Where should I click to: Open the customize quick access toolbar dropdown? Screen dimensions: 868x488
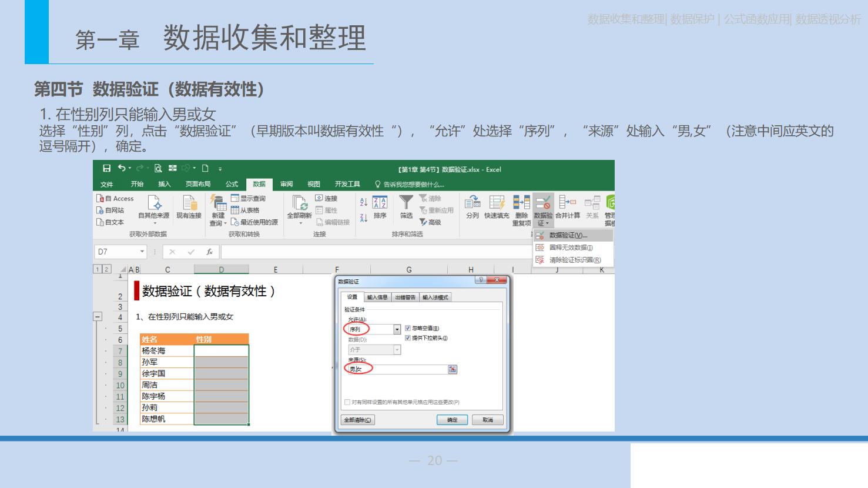[220, 169]
